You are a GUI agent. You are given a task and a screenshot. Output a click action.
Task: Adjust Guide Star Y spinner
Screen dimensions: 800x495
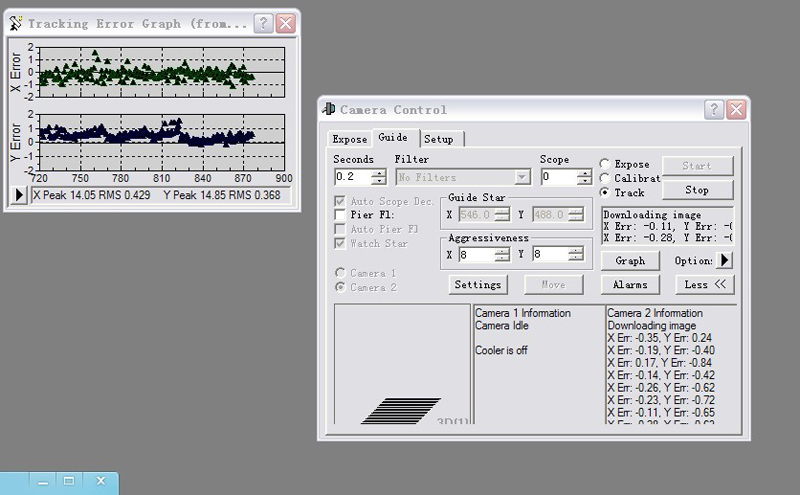pyautogui.click(x=576, y=215)
